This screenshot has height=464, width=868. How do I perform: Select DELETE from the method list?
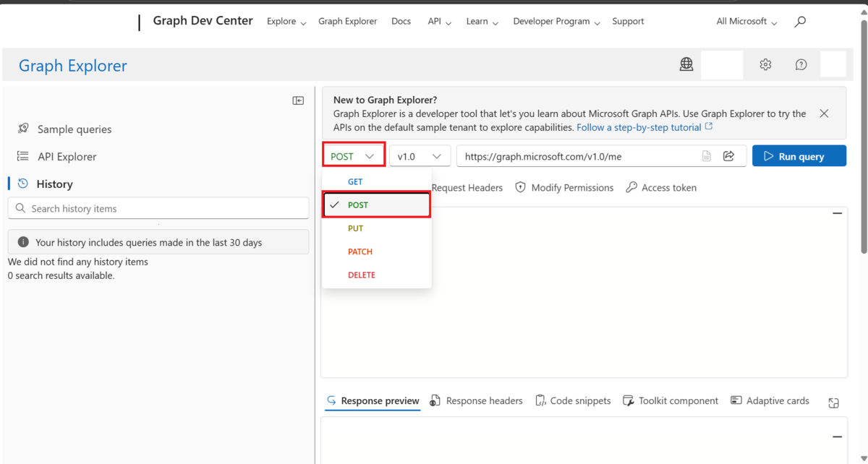(377, 275)
